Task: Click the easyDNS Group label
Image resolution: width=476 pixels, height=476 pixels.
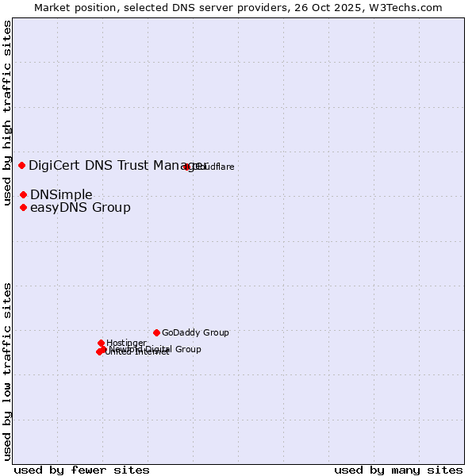Action: 80,208
